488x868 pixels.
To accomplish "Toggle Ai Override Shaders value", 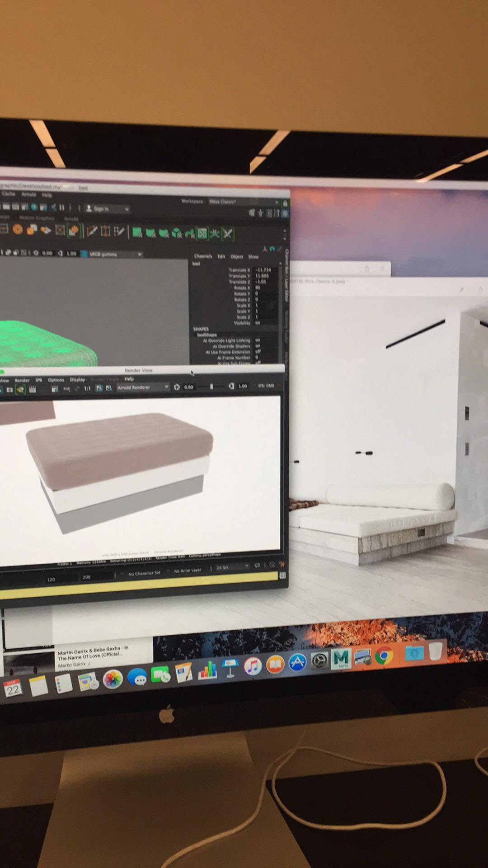I will (x=258, y=346).
